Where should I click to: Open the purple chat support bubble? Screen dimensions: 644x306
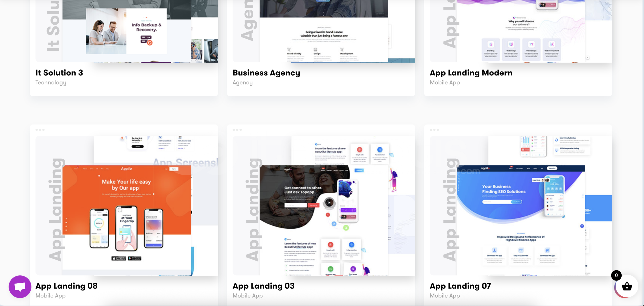pos(20,287)
